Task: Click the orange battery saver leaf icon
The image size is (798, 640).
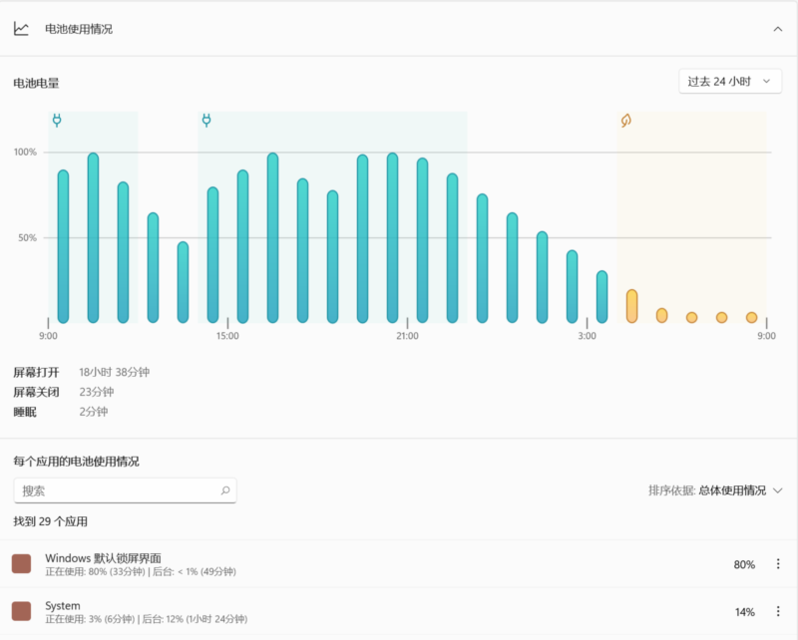Action: click(626, 121)
